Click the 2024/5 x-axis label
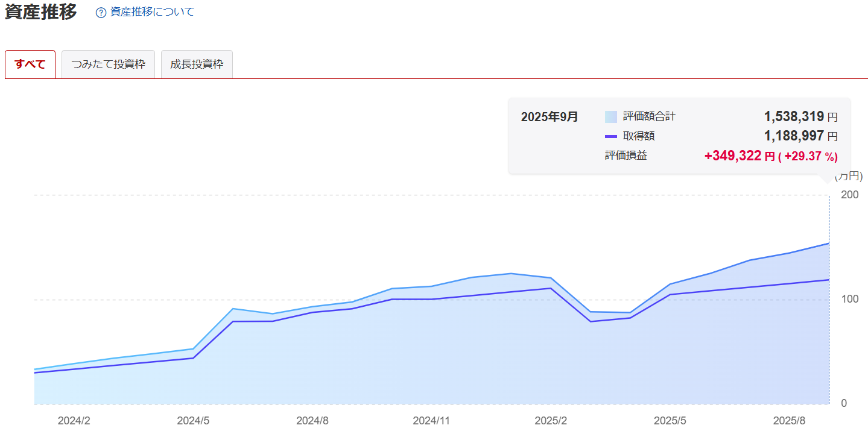The width and height of the screenshot is (868, 431). [x=193, y=421]
